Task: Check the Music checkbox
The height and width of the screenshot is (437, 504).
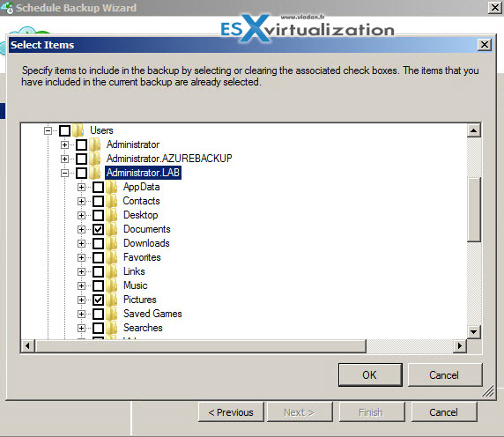Action: coord(98,285)
